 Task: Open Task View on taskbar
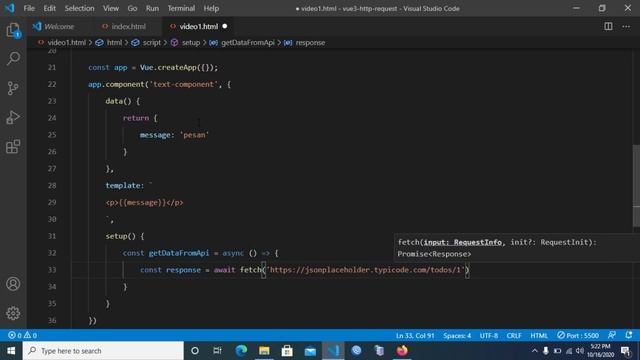217,351
